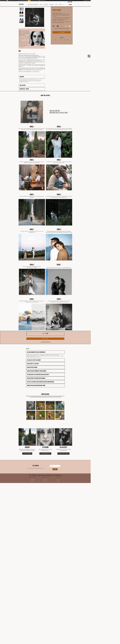
Task: Expand 'Wie lange dauert es' FAQ item
Action: (x=45, y=375)
